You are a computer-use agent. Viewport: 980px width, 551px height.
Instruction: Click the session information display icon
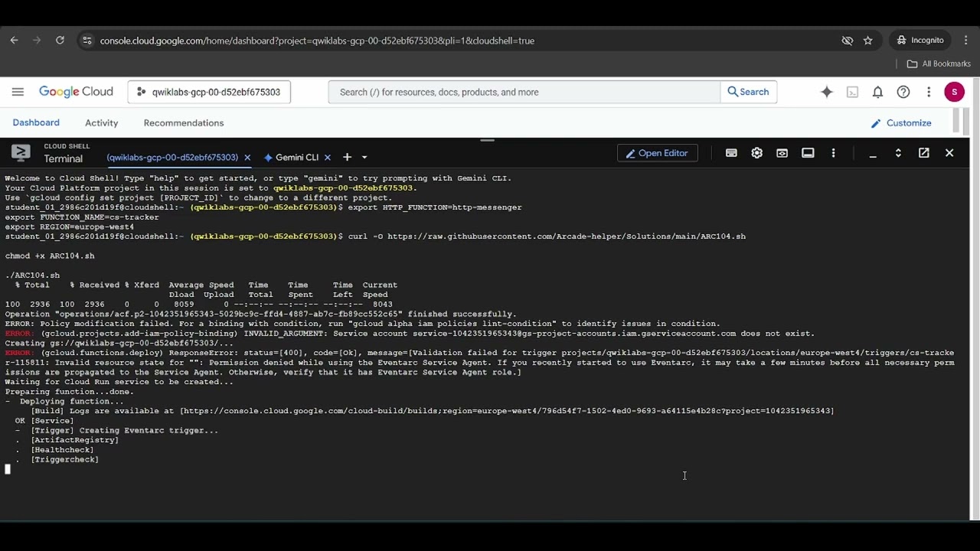pos(808,153)
